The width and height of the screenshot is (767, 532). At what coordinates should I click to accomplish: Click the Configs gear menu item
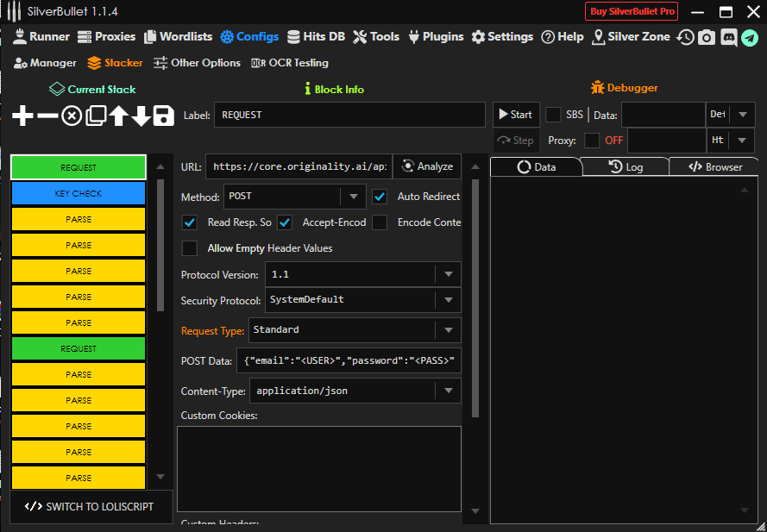tap(249, 37)
